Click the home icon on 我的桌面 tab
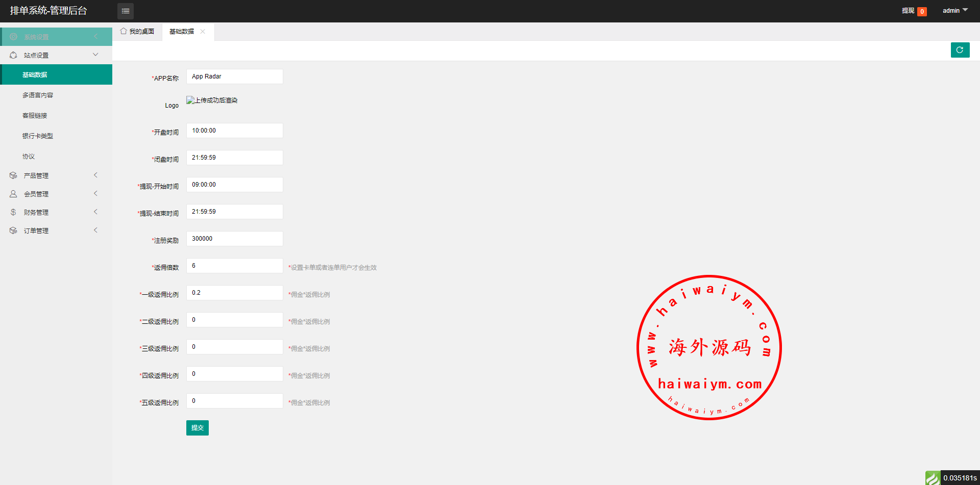980x485 pixels. (x=124, y=31)
